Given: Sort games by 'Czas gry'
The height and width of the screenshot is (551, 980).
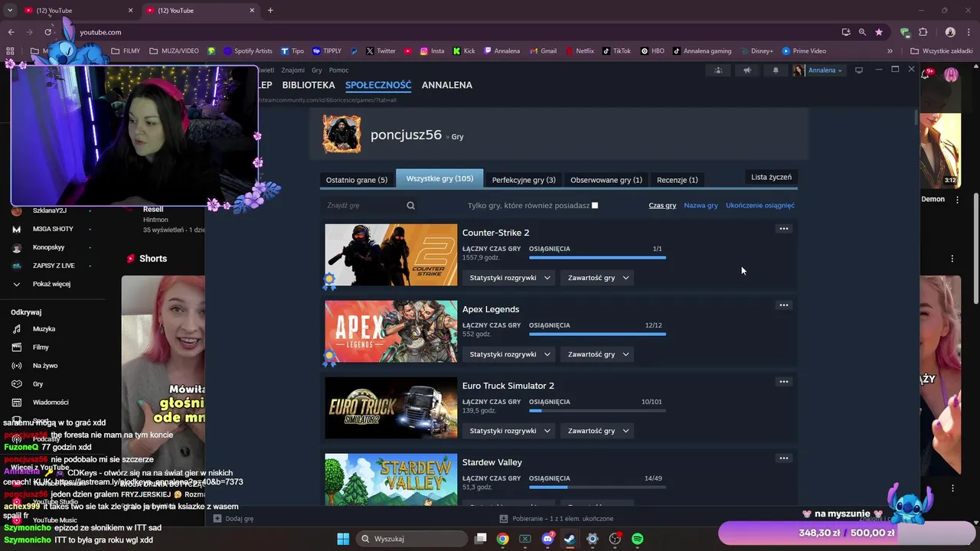Looking at the screenshot, I should tap(662, 205).
